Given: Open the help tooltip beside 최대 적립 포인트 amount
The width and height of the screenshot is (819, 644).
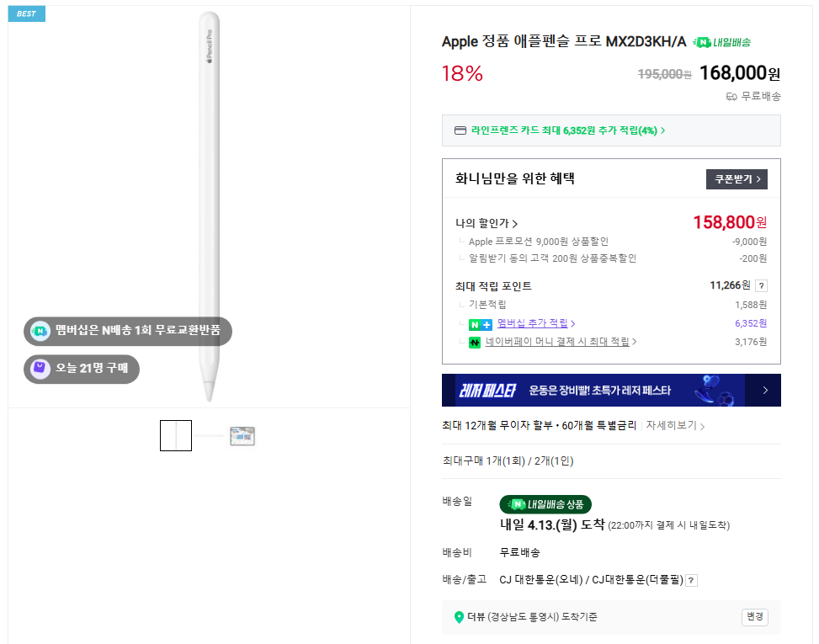Looking at the screenshot, I should pos(761,285).
